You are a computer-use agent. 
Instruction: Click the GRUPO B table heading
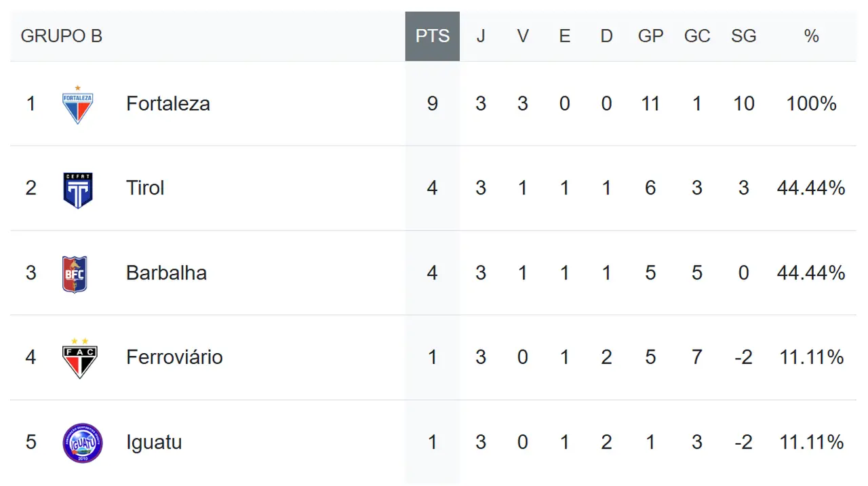pyautogui.click(x=62, y=37)
